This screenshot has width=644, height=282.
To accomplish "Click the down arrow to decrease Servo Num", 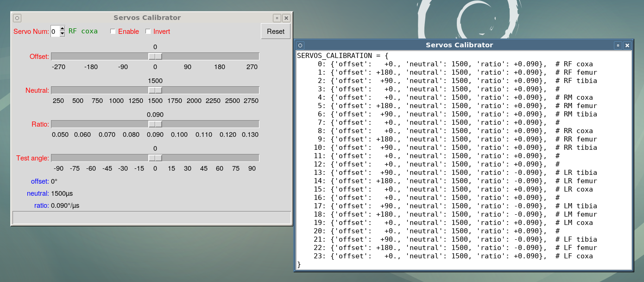I will coord(62,33).
